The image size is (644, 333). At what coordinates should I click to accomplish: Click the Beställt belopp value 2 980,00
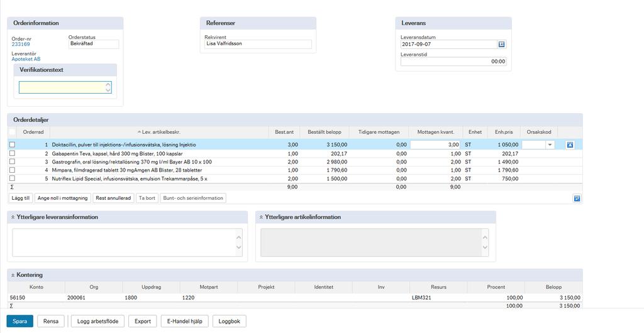click(336, 162)
